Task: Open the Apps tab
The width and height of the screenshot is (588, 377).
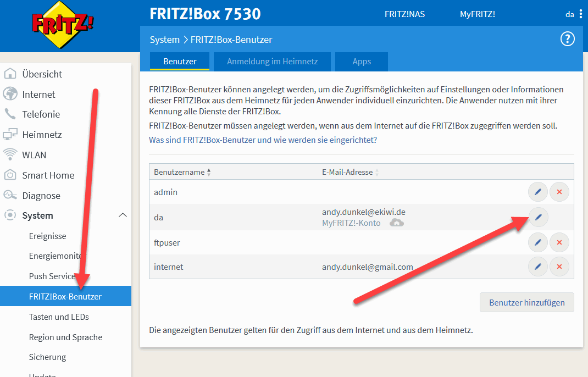Action: click(x=362, y=62)
